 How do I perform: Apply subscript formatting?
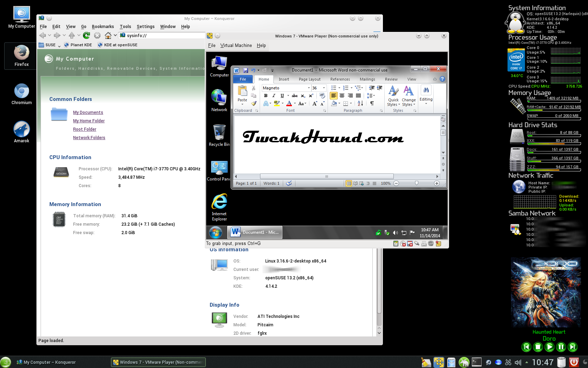click(303, 96)
